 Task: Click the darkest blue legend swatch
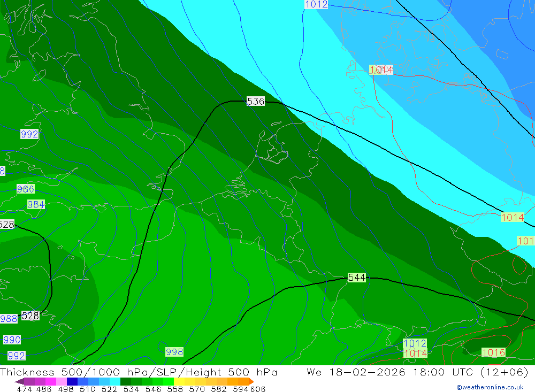pyautogui.click(x=71, y=381)
